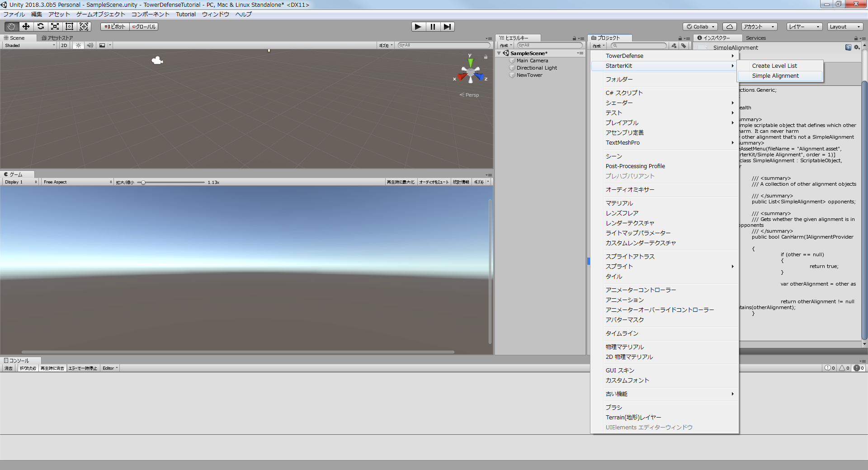Select C# スクリプト from create menu
The image size is (868, 470).
(665, 93)
